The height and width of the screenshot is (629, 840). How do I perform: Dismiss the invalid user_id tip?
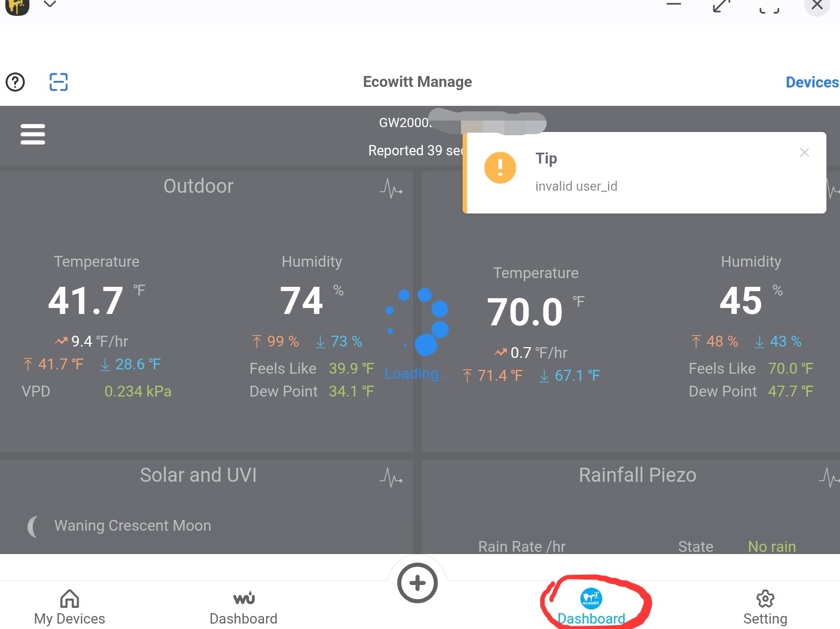tap(804, 153)
